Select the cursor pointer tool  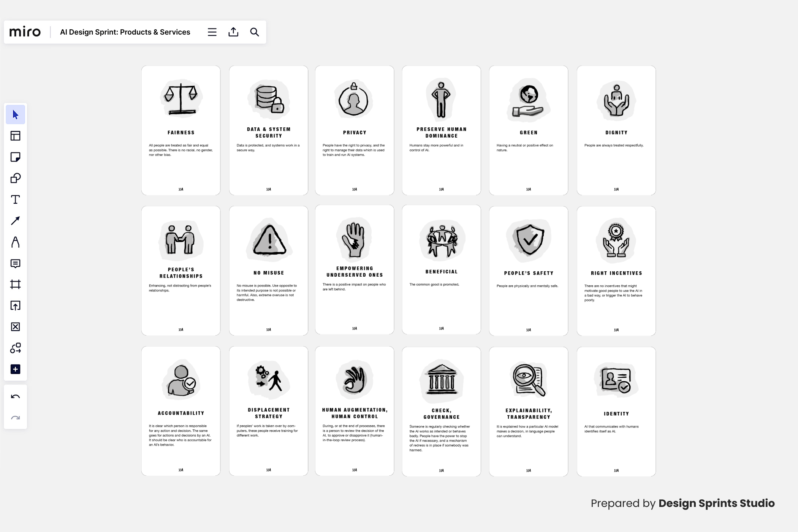[x=15, y=114]
